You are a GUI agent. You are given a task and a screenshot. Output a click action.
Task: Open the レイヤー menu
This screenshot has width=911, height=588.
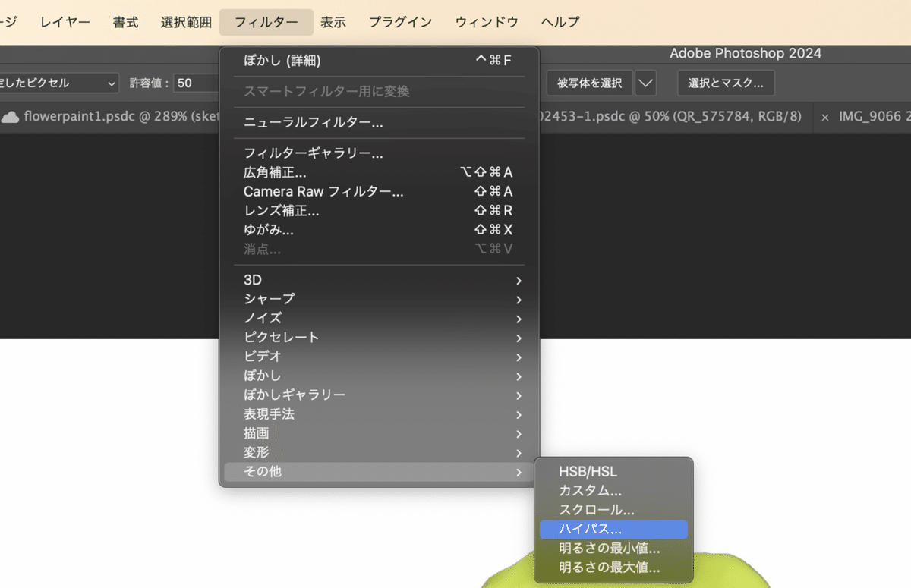click(65, 22)
